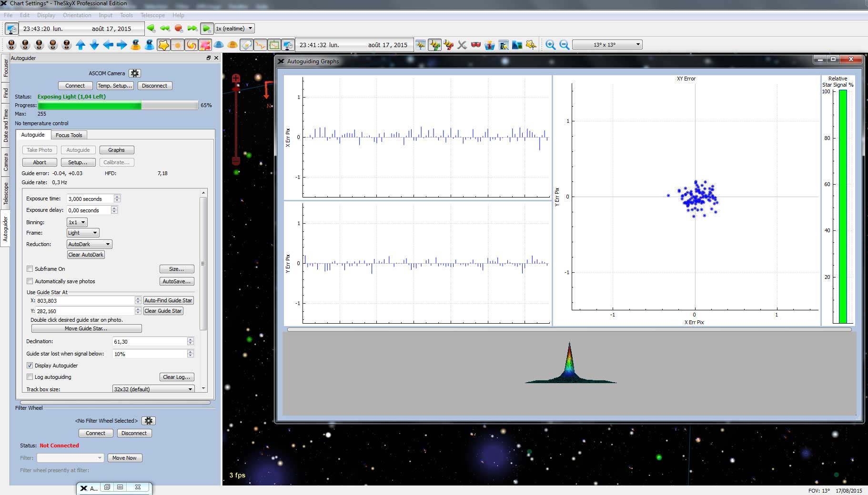Screen dimensions: 868x495
Task: Open the Binning dropdown
Action: (x=77, y=222)
